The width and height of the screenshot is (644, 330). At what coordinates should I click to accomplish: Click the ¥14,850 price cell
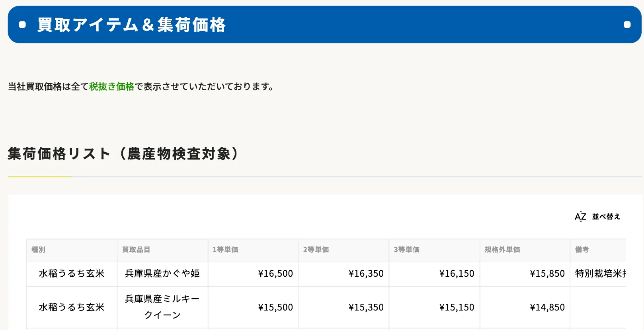pyautogui.click(x=547, y=307)
